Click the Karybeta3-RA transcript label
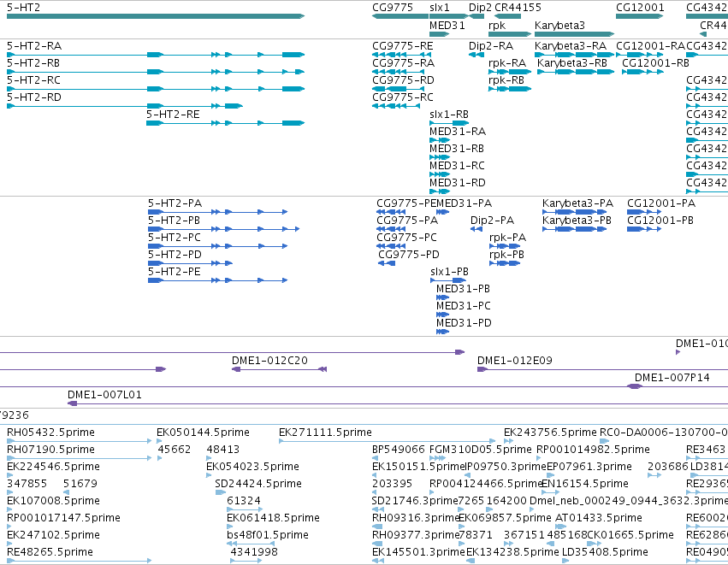This screenshot has height=565, width=728. click(571, 46)
